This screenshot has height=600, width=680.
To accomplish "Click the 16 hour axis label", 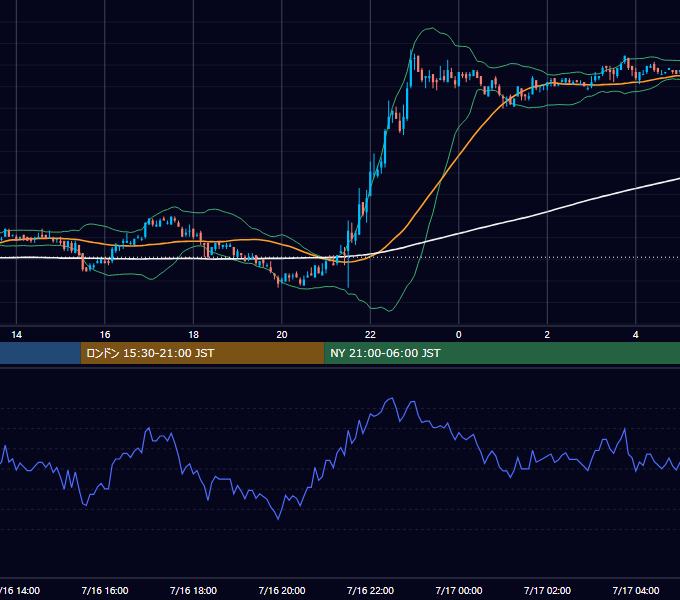I will 105,335.
